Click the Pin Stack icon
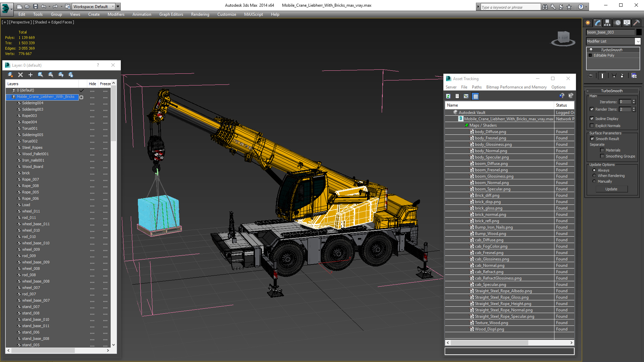The width and height of the screenshot is (644, 362). pos(591,76)
